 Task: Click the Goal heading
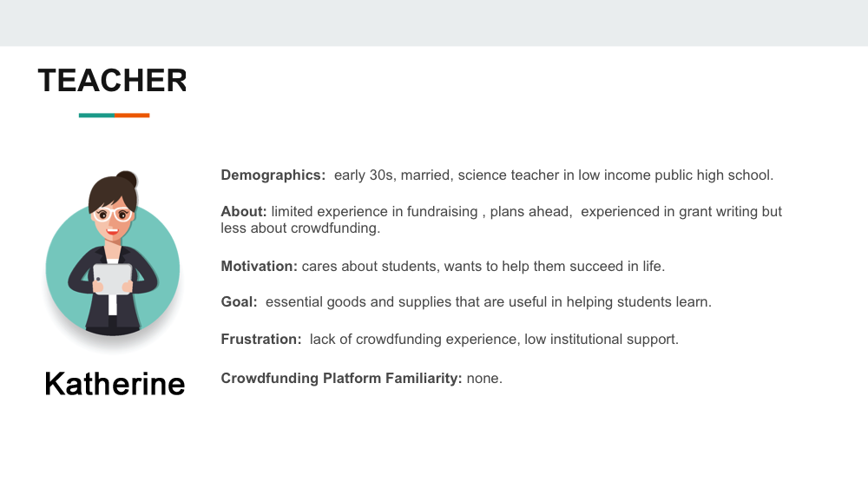pos(239,302)
